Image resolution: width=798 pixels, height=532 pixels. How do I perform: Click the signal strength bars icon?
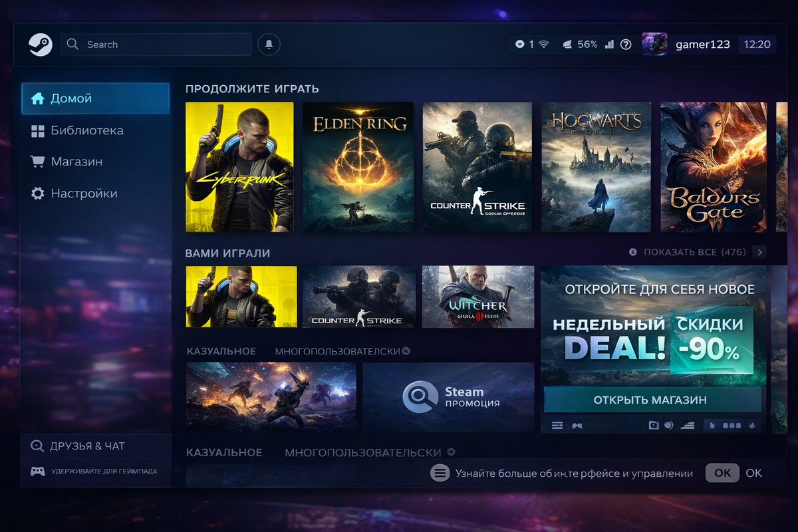tap(610, 45)
